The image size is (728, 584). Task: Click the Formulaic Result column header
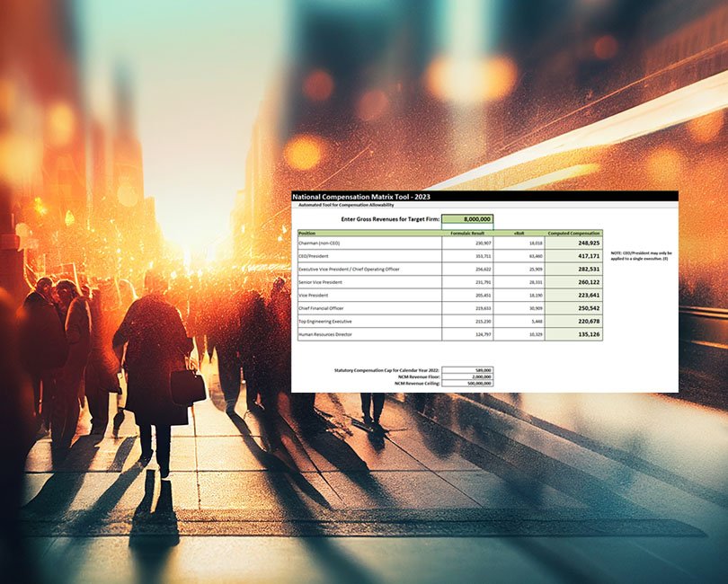point(467,233)
